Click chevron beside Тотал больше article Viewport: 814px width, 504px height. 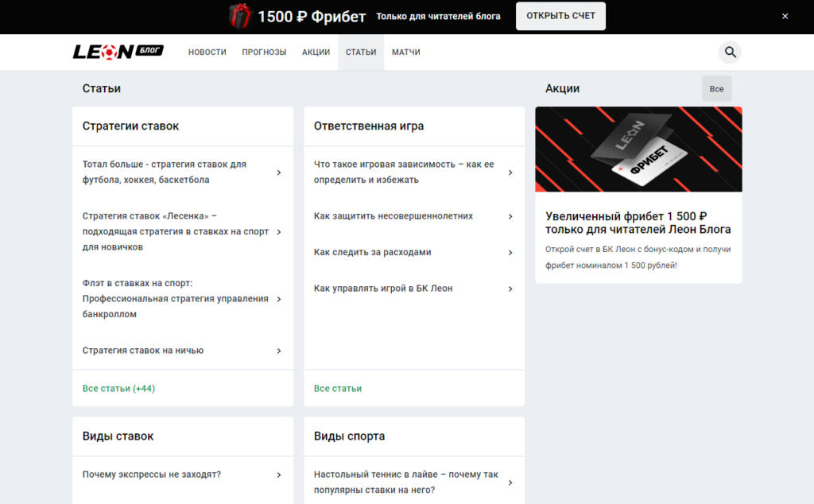tap(279, 173)
